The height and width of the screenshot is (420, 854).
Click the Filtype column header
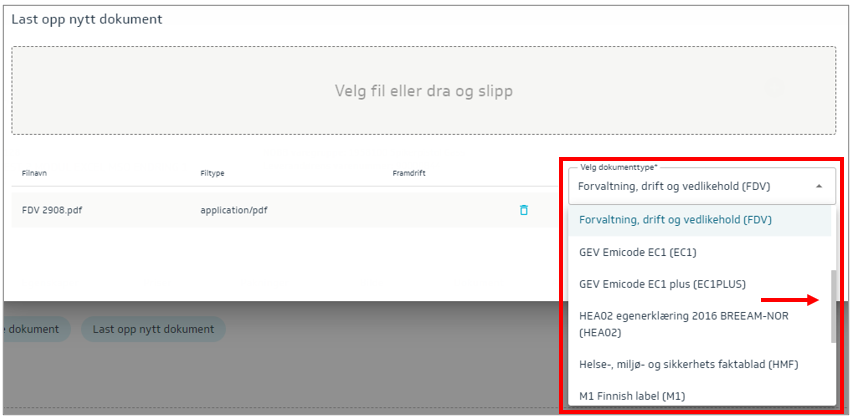(x=212, y=173)
